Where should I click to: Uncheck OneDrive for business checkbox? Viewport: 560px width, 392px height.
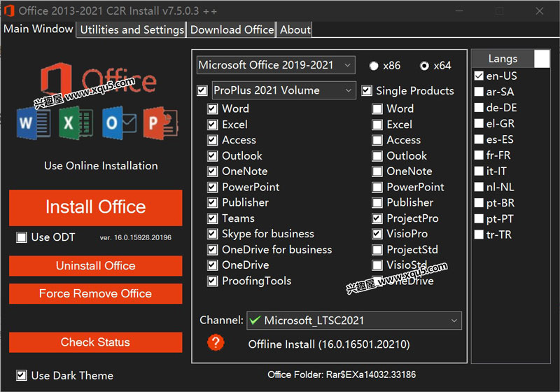point(213,250)
